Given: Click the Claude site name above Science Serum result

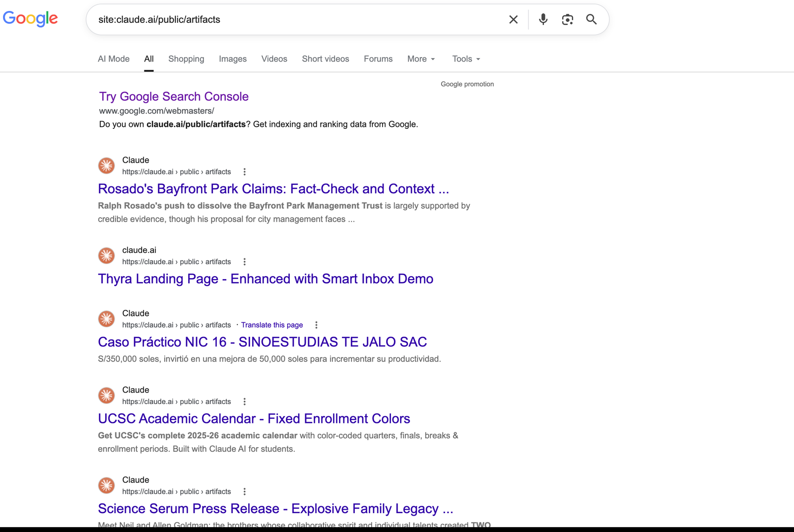Looking at the screenshot, I should (136, 480).
